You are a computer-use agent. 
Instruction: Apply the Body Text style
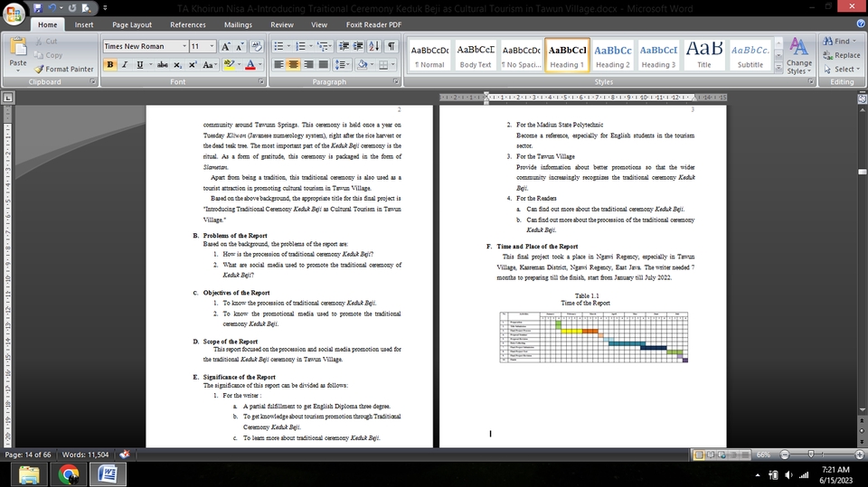pyautogui.click(x=476, y=55)
